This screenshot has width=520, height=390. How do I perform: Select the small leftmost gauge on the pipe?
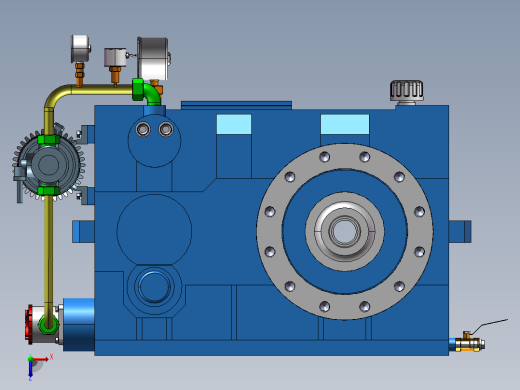80,49
